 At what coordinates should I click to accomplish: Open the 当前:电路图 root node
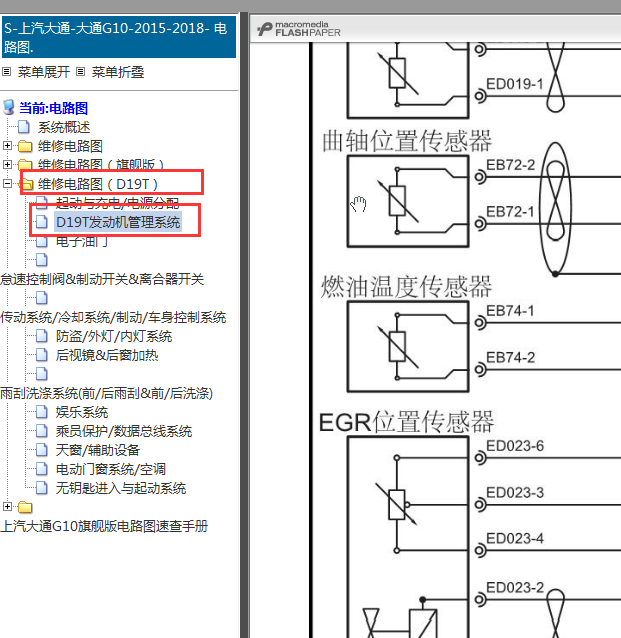(53, 108)
